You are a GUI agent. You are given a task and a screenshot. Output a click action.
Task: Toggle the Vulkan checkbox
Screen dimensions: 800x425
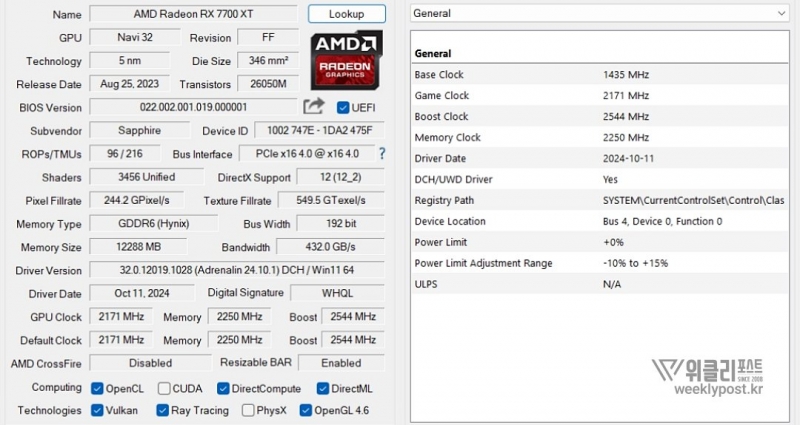pos(97,410)
